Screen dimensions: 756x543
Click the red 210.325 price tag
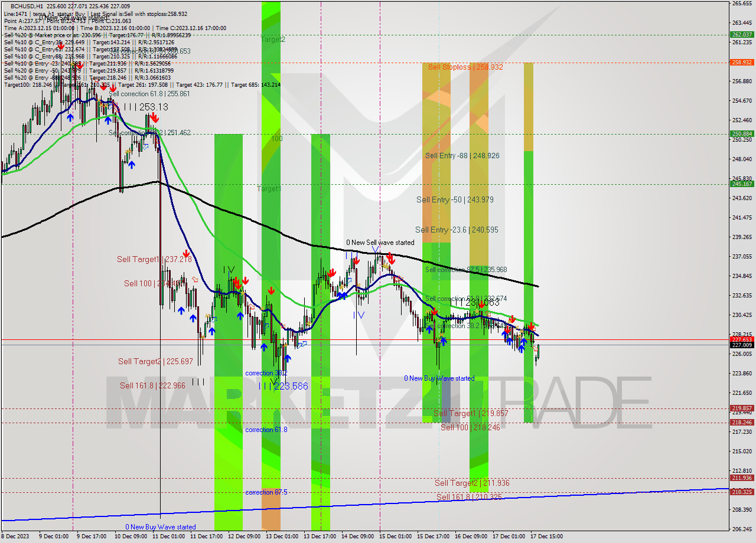click(x=742, y=492)
